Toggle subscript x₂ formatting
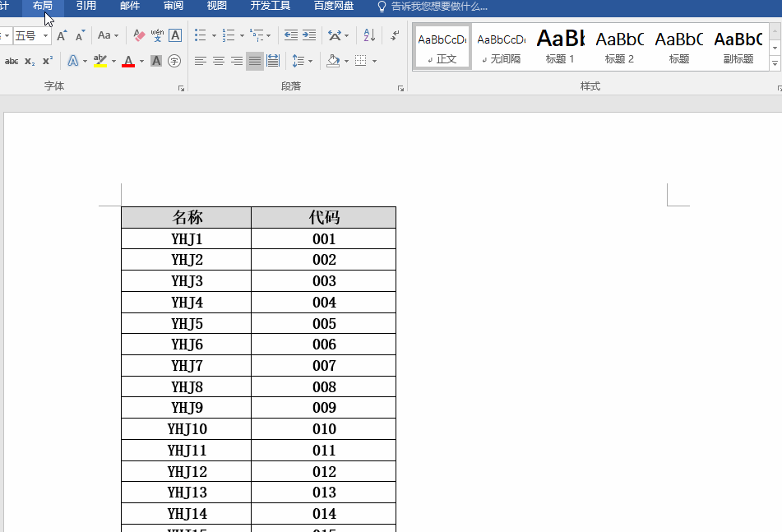 [x=30, y=61]
